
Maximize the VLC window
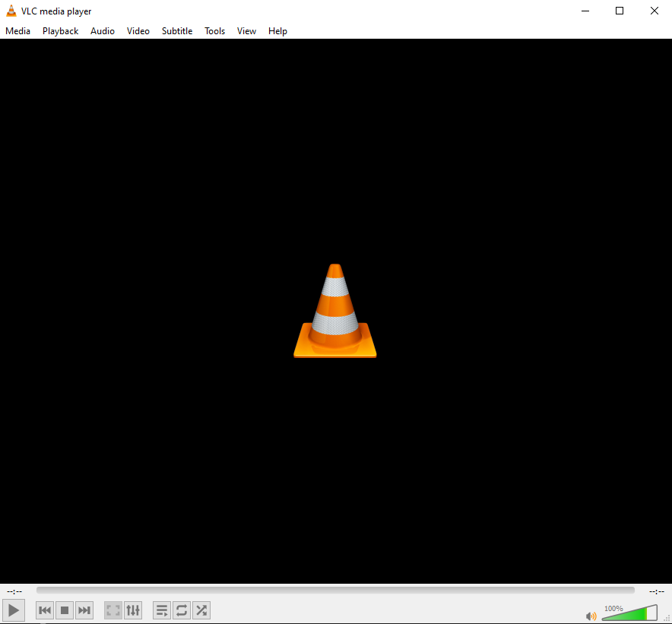[x=620, y=11]
